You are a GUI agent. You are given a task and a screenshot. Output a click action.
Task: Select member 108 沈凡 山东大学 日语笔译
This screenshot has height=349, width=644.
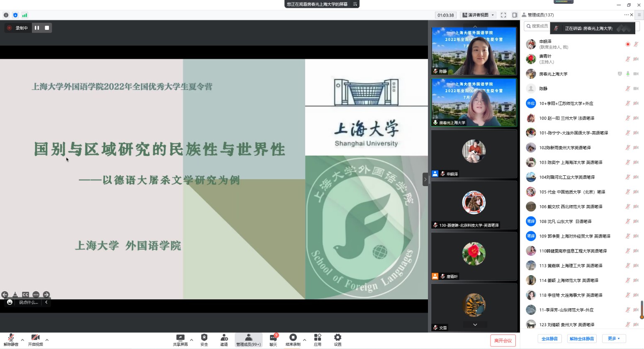pyautogui.click(x=582, y=221)
